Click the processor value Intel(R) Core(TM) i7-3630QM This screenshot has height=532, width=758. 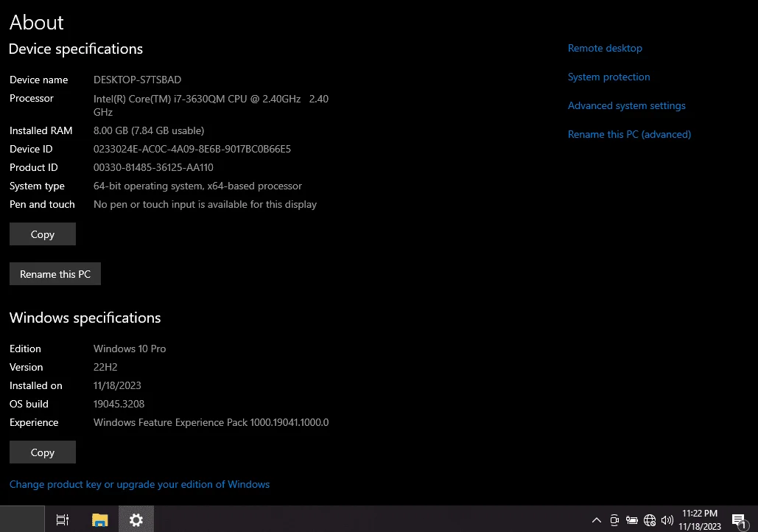(x=211, y=105)
